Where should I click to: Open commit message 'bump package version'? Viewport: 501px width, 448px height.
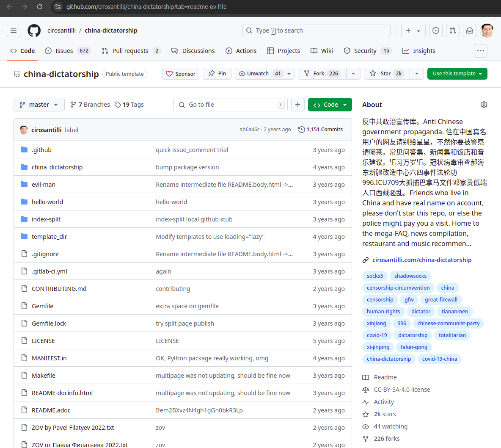[x=187, y=167]
